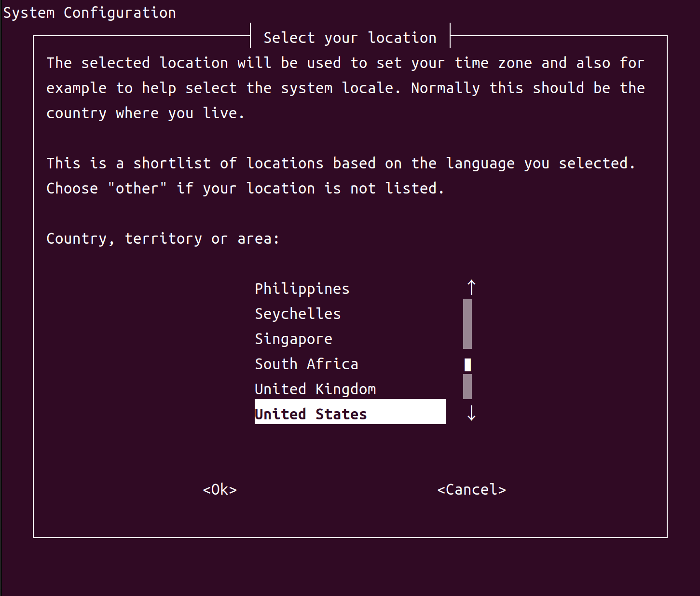Click the scroll down arrow
Viewport: 700px width, 596px height.
pos(471,413)
